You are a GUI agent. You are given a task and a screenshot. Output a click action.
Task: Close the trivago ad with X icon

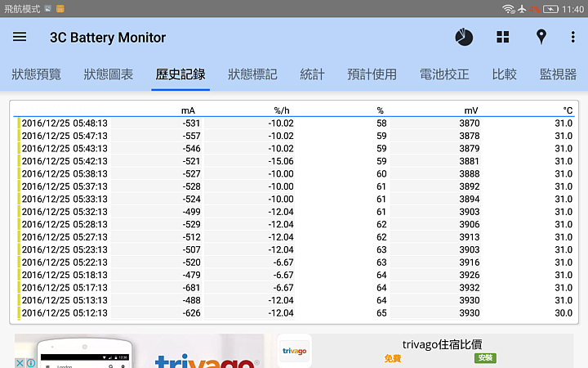tap(20, 363)
